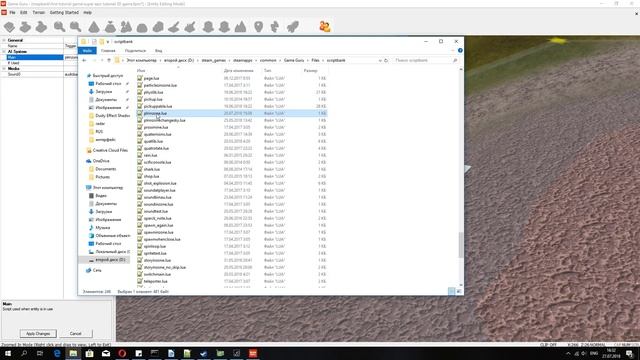Open the Файл tab in Explorer
Viewport: 640px width, 360px height.
pos(87,51)
